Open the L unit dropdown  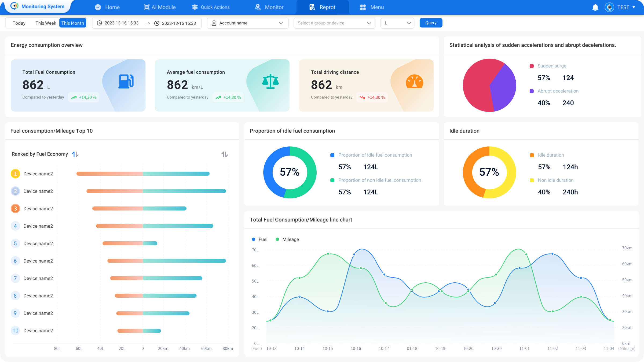click(x=397, y=23)
